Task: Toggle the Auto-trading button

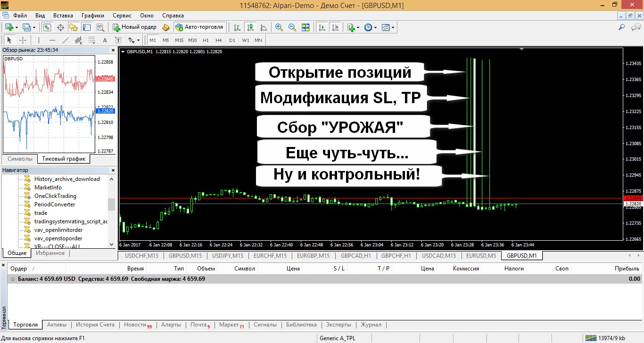Action: (x=198, y=27)
